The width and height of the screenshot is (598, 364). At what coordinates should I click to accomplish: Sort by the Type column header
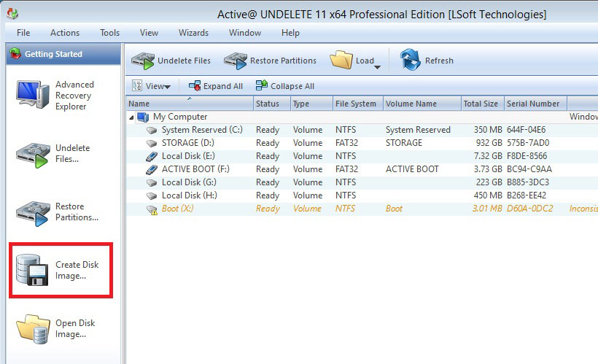point(312,104)
